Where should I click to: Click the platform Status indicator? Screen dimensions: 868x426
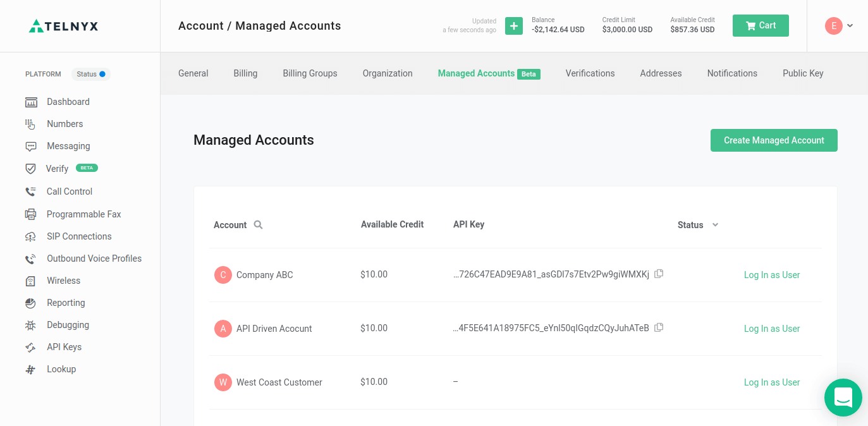pyautogui.click(x=91, y=74)
